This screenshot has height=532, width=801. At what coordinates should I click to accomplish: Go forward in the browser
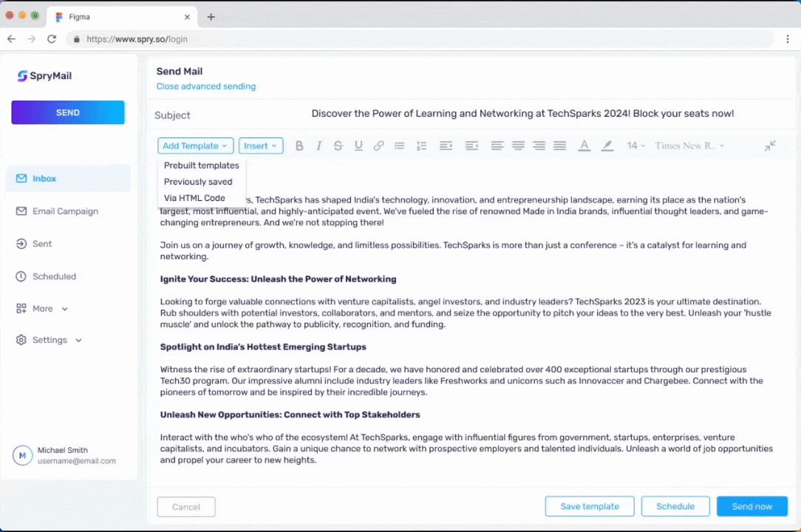click(32, 39)
